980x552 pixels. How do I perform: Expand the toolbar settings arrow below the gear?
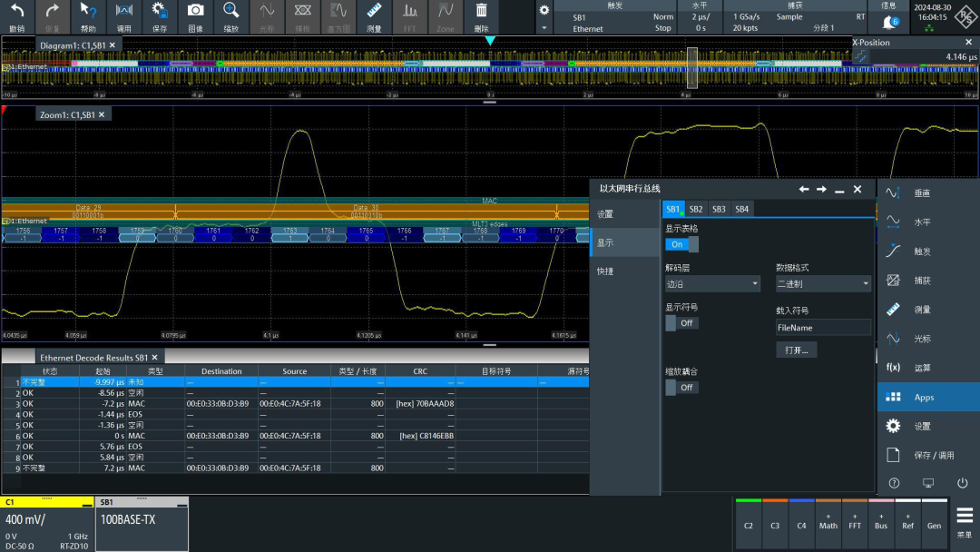click(544, 28)
